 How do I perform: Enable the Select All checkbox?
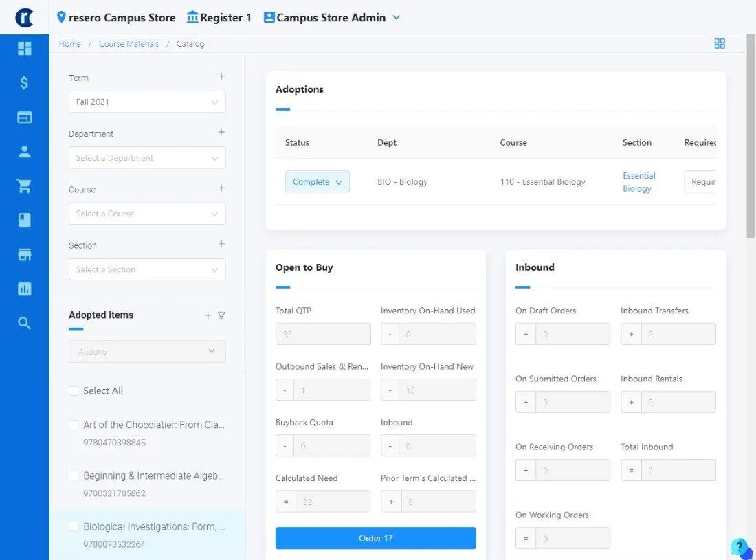[74, 390]
